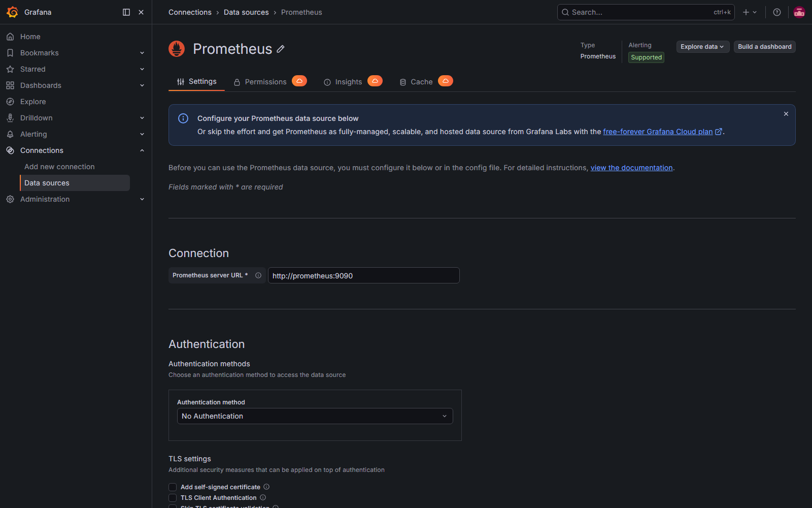Viewport: 812px width, 508px height.
Task: Enable Add self-signed certificate checkbox
Action: 173,487
